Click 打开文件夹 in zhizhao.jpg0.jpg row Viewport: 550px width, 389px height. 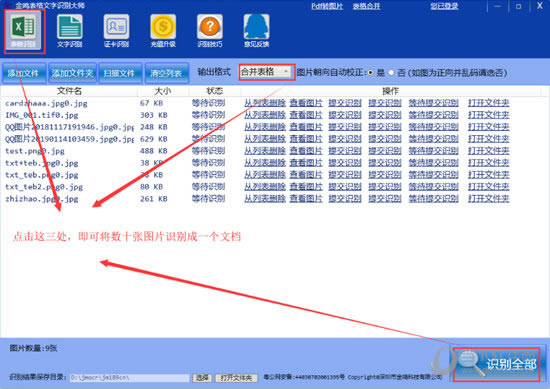point(489,199)
